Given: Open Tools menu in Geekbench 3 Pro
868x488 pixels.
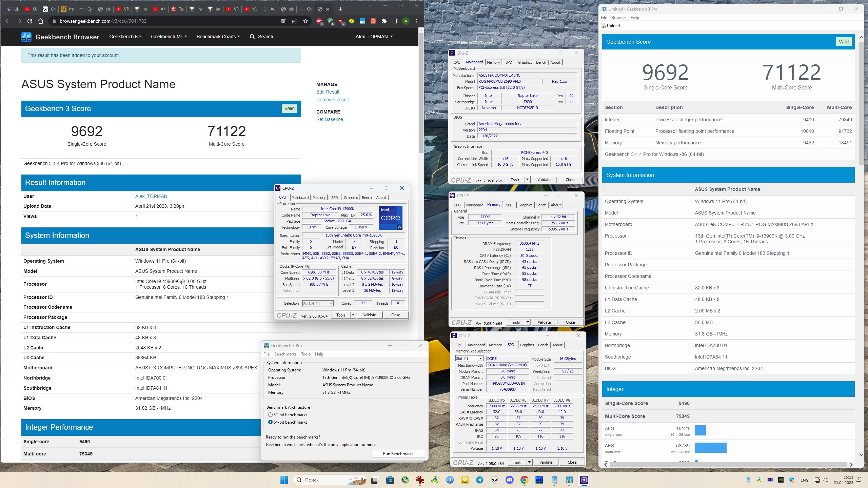Looking at the screenshot, I should 305,354.
